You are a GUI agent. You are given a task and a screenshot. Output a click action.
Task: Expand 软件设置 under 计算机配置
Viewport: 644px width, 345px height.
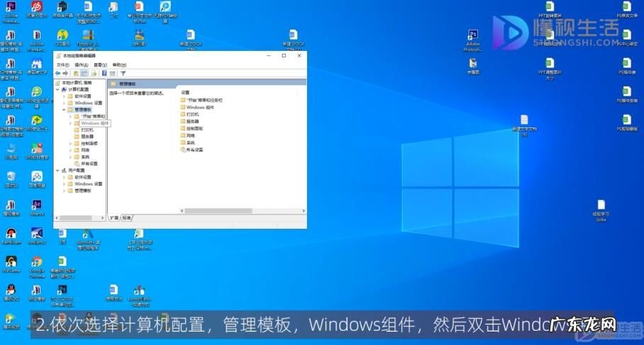[64, 96]
